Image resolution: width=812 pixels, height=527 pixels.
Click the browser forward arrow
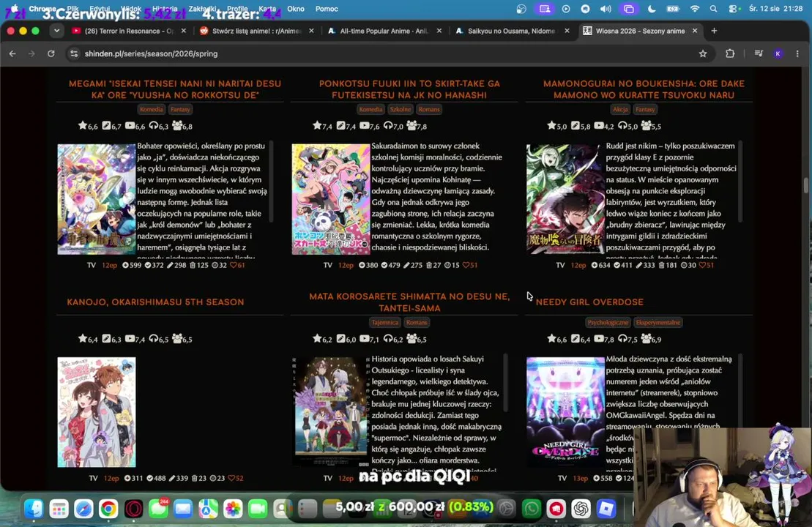(31, 53)
